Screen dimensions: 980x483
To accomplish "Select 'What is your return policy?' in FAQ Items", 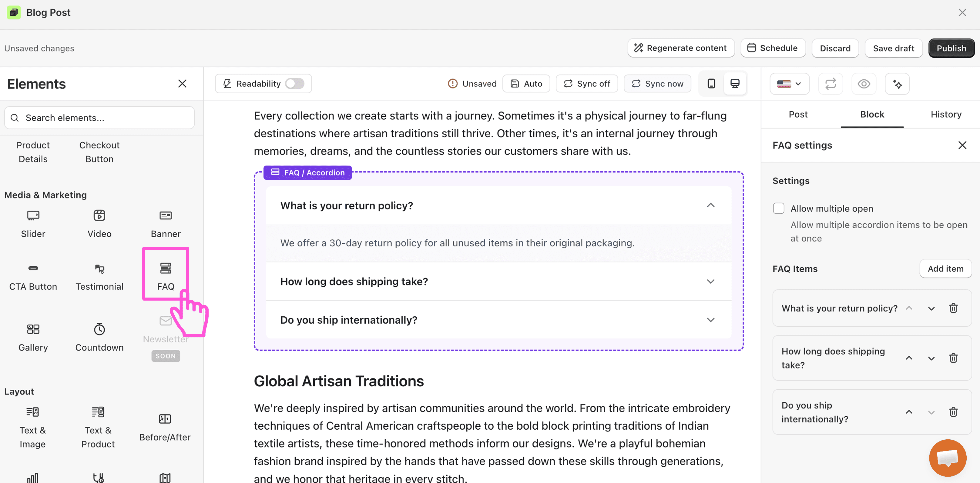I will coord(839,308).
